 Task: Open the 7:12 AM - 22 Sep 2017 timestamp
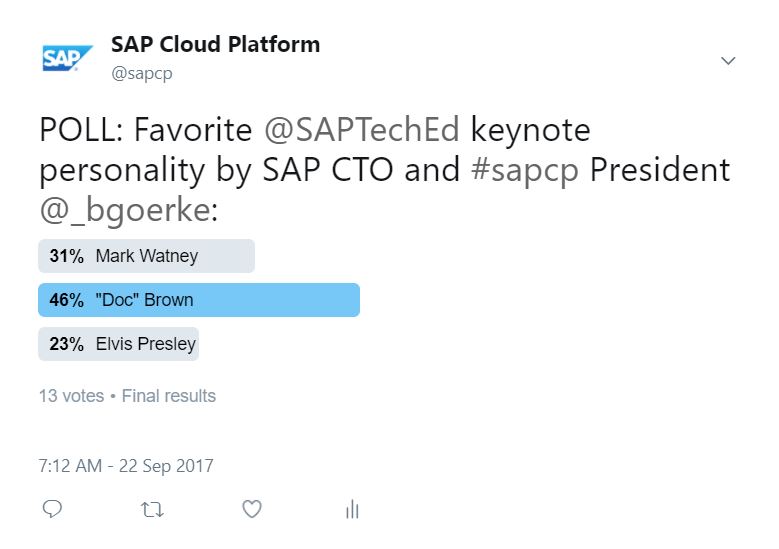[x=126, y=466]
